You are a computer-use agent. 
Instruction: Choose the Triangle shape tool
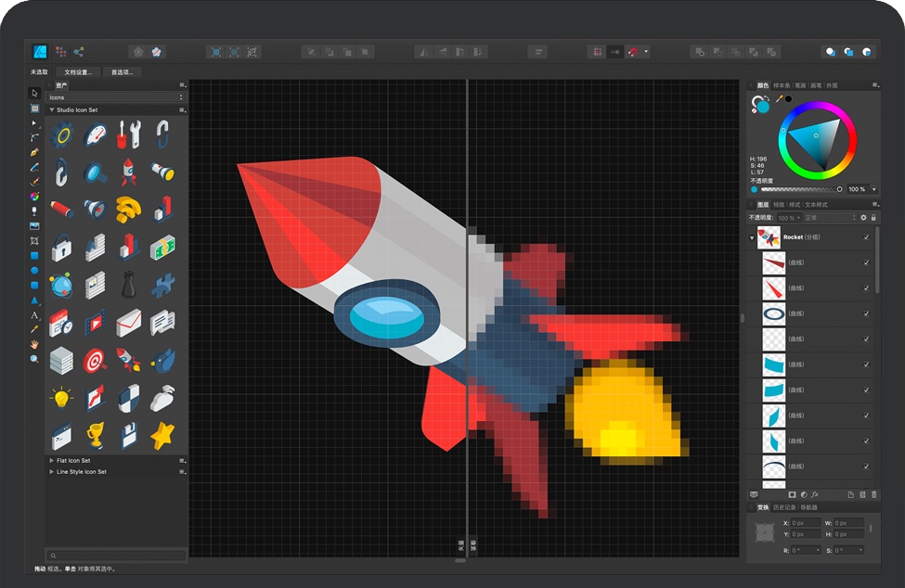34,300
